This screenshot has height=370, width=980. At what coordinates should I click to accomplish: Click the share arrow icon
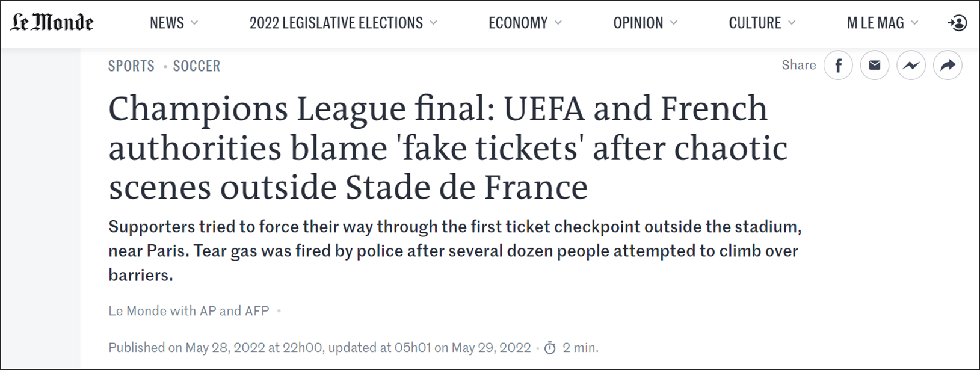pyautogui.click(x=948, y=66)
